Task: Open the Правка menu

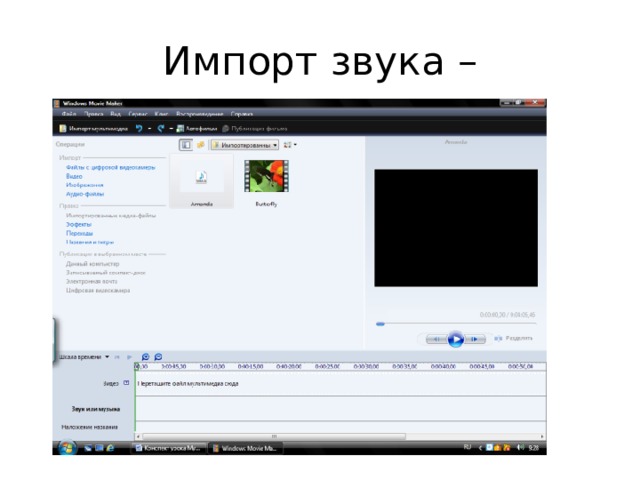Action: (93, 114)
